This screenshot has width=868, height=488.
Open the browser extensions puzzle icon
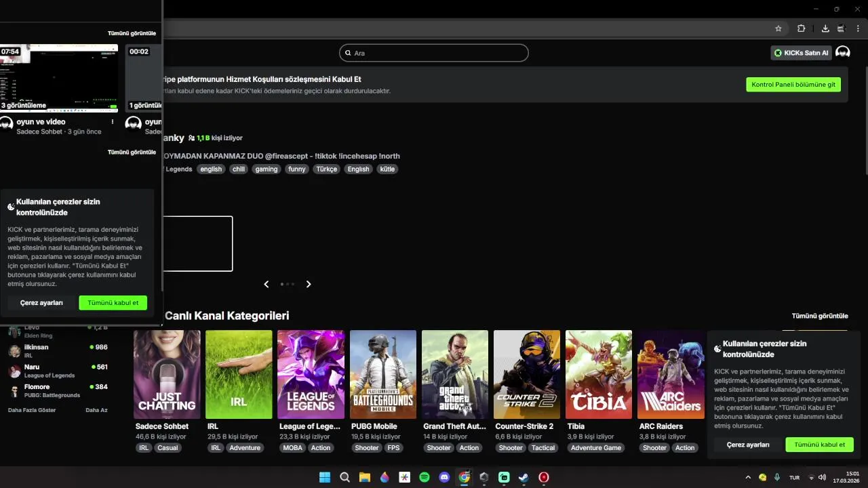[801, 28]
